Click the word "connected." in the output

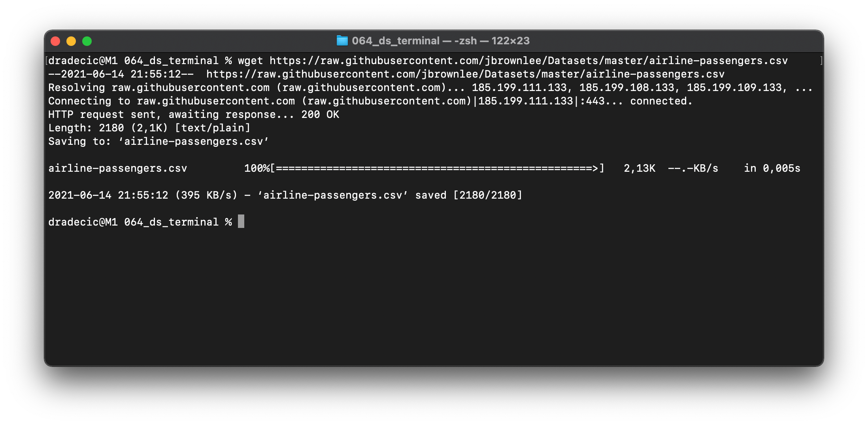pyautogui.click(x=661, y=101)
